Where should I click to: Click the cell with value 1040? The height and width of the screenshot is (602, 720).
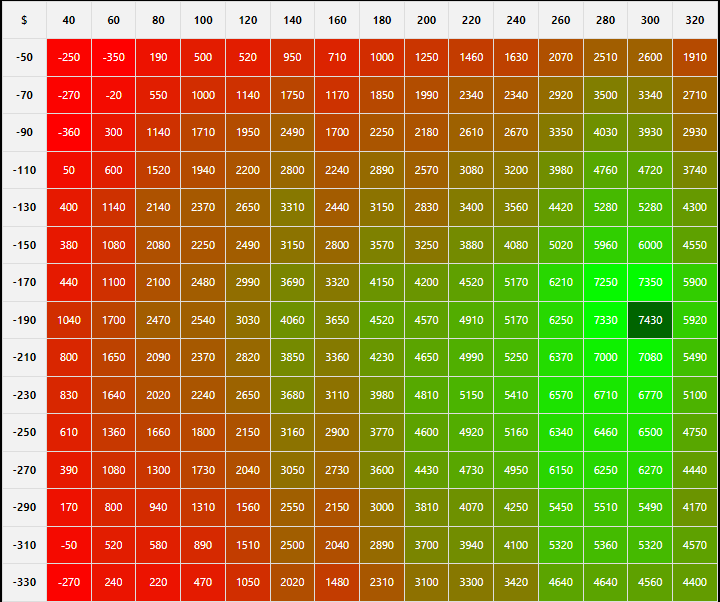tap(68, 320)
